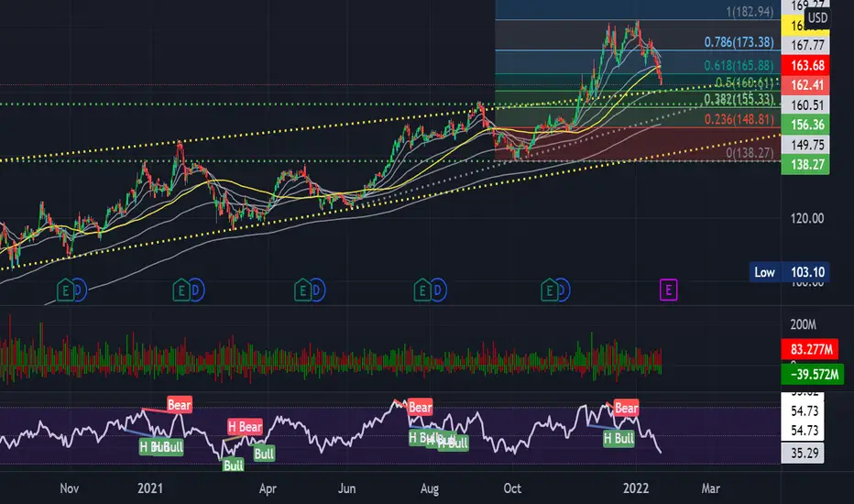Click the 120.00 price scale value

[806, 218]
